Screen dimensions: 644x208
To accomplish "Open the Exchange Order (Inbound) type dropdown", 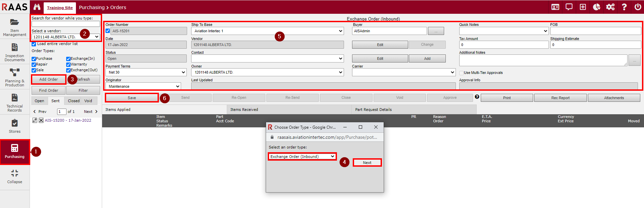I will pos(302,157).
